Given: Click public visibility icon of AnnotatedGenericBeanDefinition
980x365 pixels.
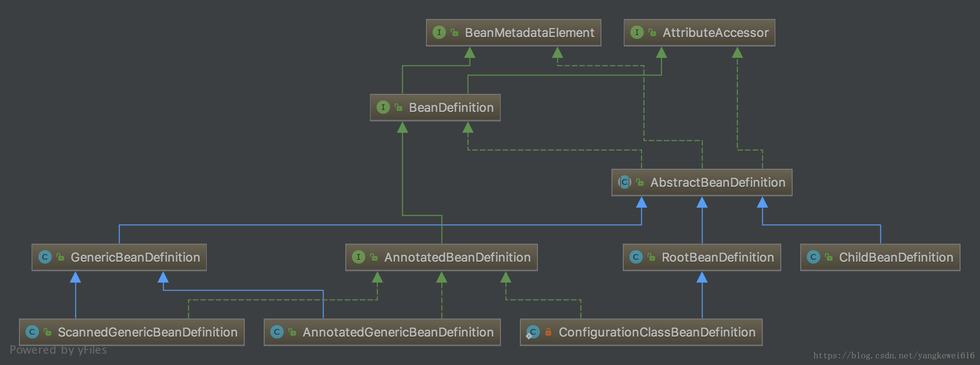Looking at the screenshot, I should (x=292, y=332).
